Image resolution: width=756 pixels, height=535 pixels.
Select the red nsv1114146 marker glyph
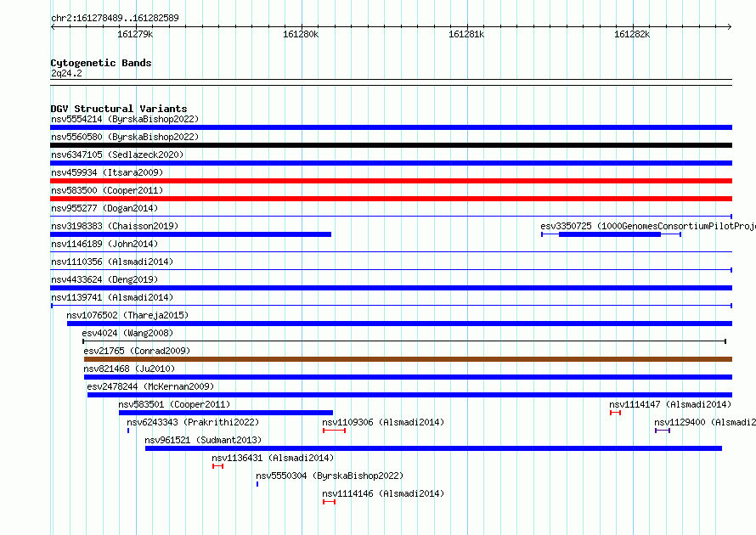pyautogui.click(x=330, y=502)
